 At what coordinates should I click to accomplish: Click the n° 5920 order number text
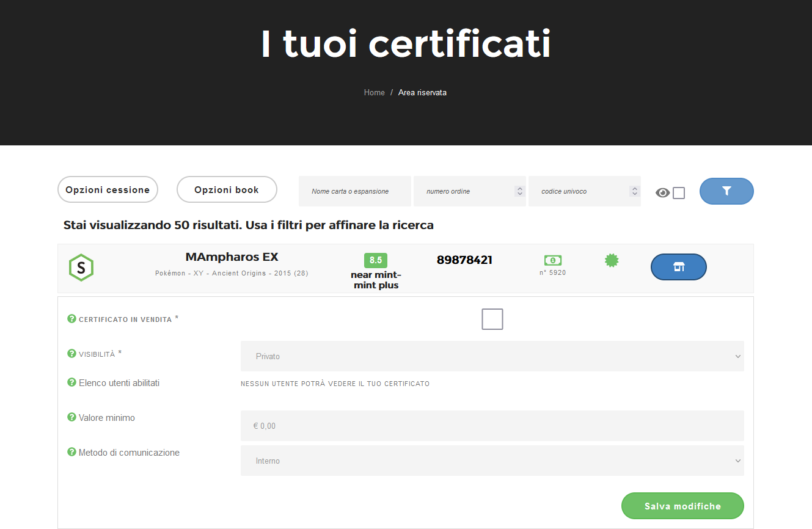pos(552,272)
